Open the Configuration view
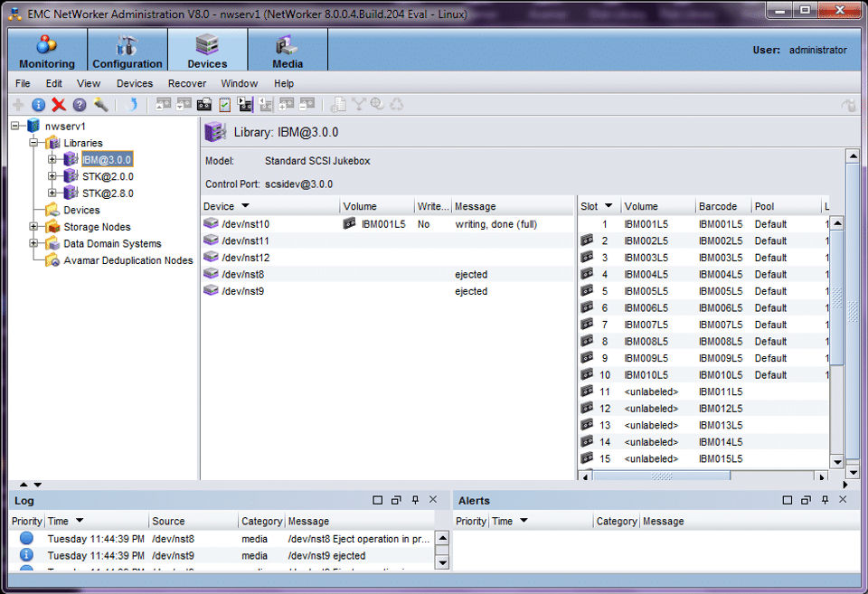The image size is (868, 594). click(x=127, y=51)
